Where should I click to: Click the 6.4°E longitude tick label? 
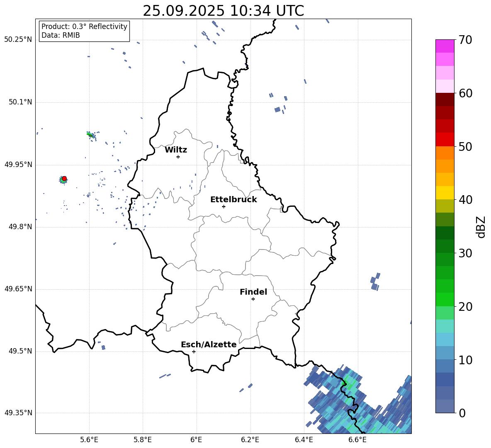[x=304, y=440]
